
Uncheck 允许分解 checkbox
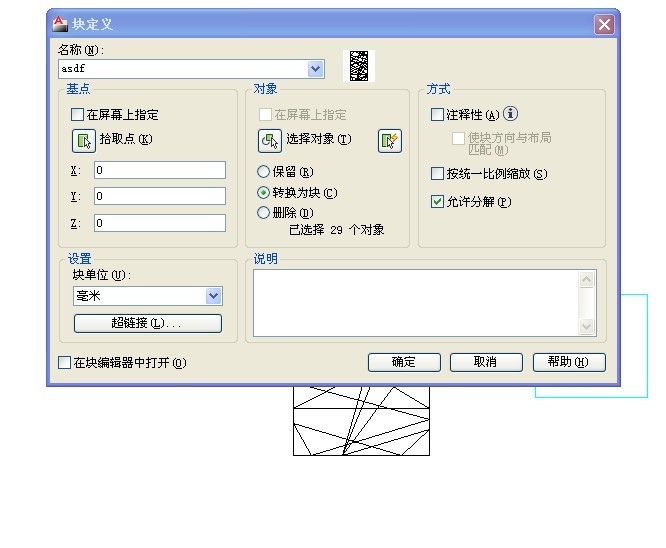[x=437, y=201]
